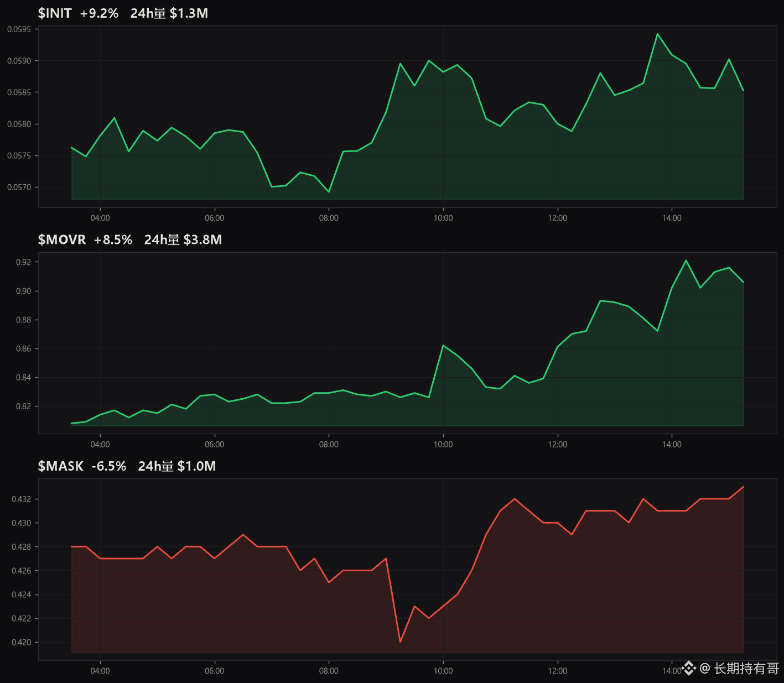This screenshot has height=683, width=784.
Task: Select the 0.0575 price axis label
Action: (19, 155)
